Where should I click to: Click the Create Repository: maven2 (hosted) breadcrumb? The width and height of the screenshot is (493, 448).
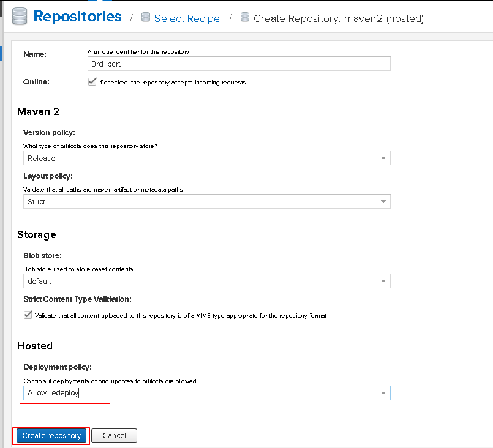[339, 18]
